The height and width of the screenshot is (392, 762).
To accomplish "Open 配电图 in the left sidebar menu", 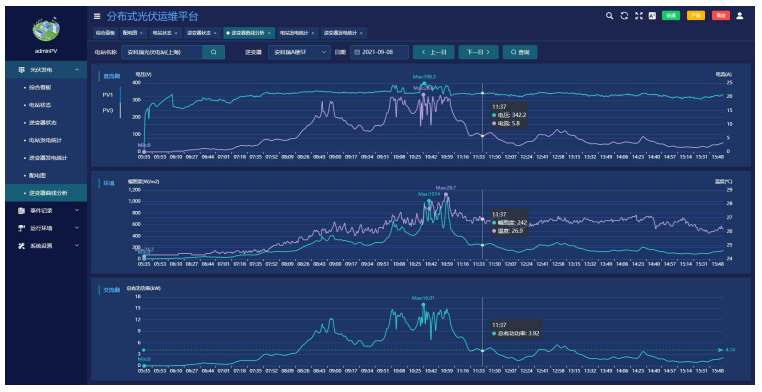I will pos(46,175).
